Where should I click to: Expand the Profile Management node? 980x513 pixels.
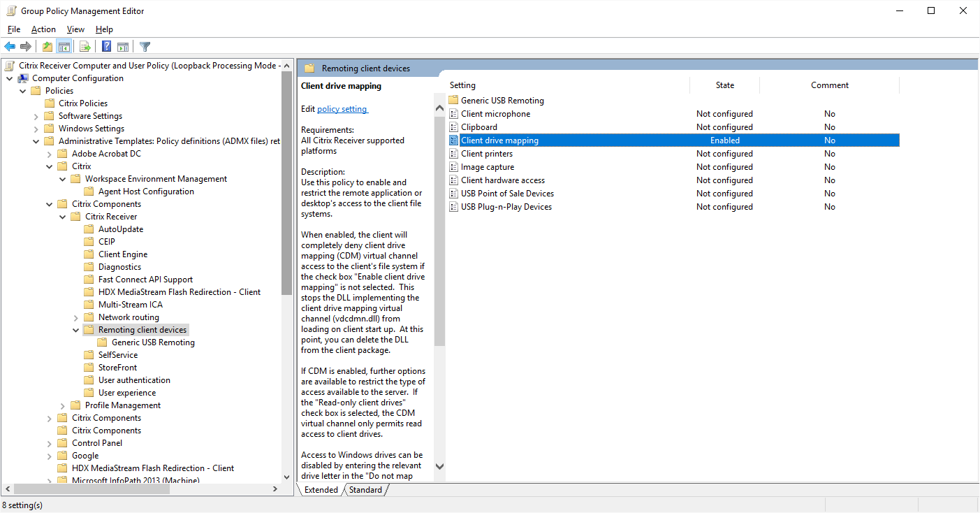[63, 405]
